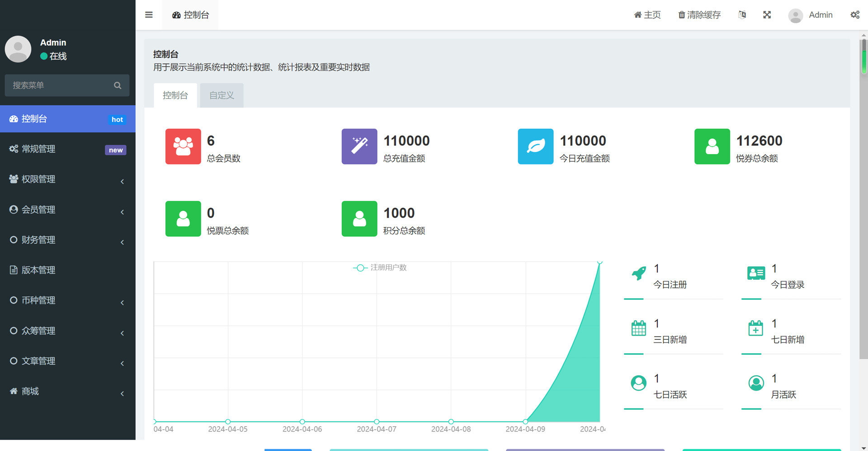Click the trash icon for 清除缓存
Screen dimensions: 868x451
[682, 15]
